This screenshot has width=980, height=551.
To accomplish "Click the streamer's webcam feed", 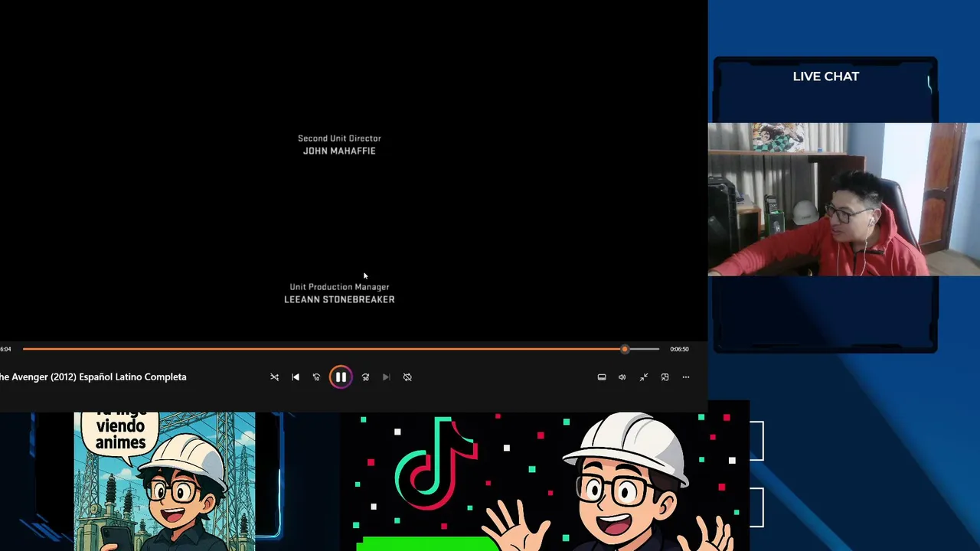I will pyautogui.click(x=844, y=199).
